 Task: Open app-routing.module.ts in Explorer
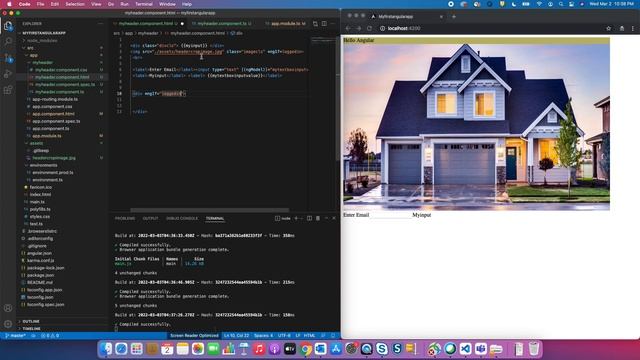point(55,99)
